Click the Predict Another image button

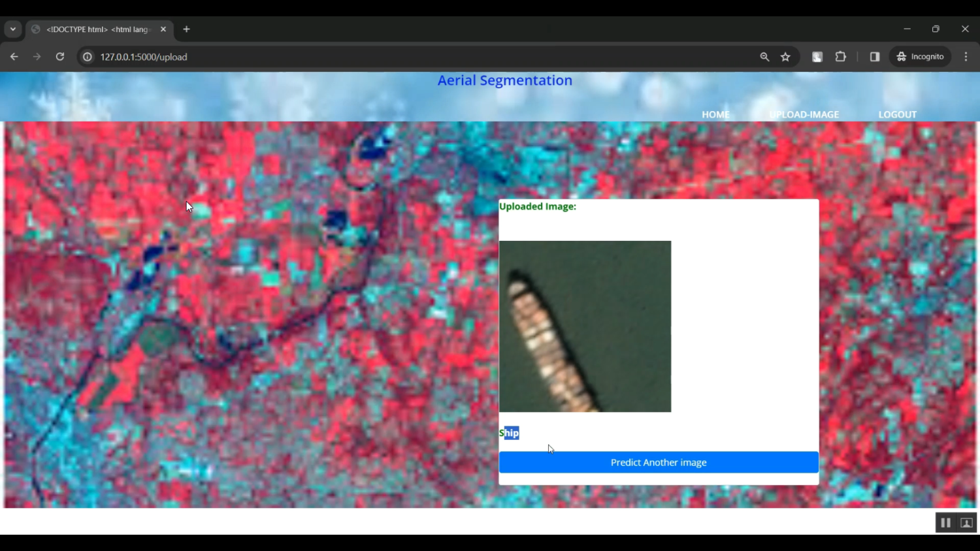[x=659, y=462]
